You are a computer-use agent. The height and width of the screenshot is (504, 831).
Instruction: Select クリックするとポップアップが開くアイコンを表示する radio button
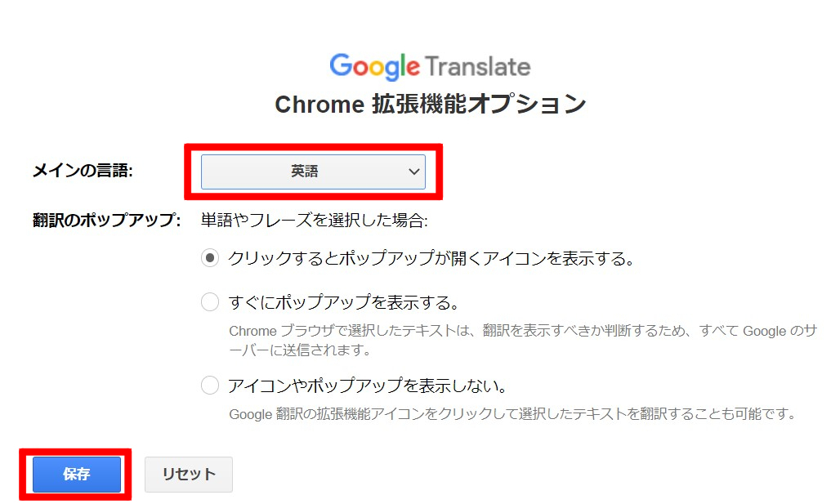click(x=210, y=258)
